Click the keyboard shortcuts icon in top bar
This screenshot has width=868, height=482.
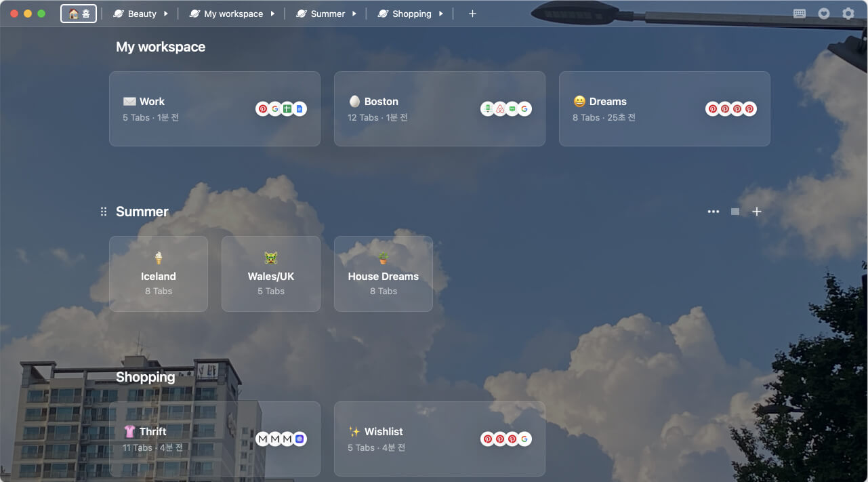[800, 14]
